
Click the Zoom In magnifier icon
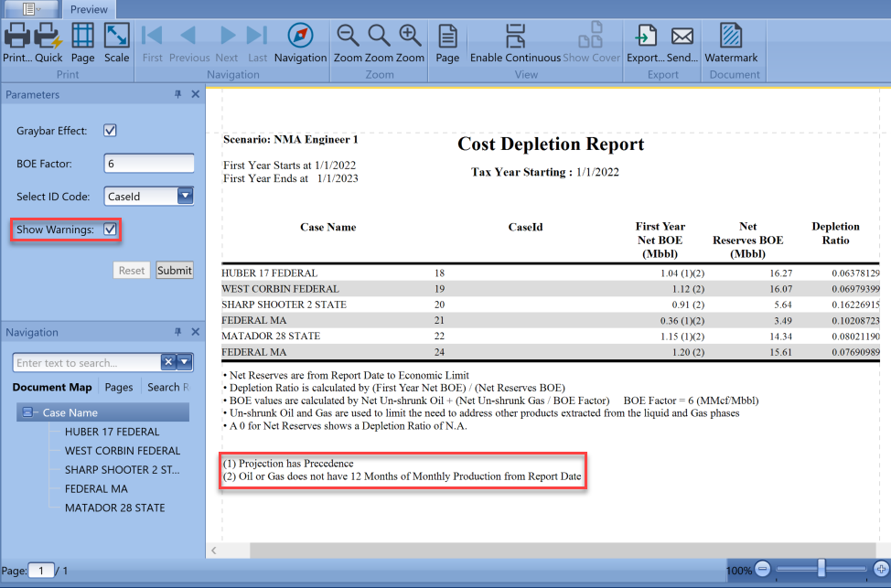(409, 38)
